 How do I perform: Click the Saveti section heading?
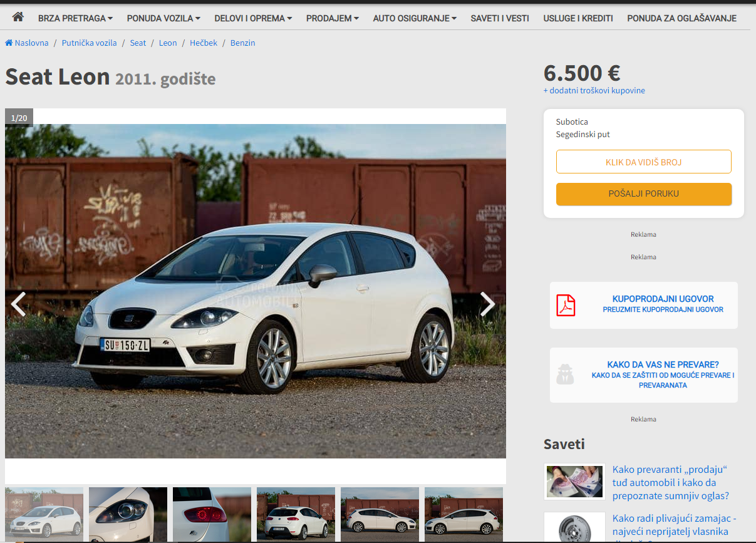[564, 444]
